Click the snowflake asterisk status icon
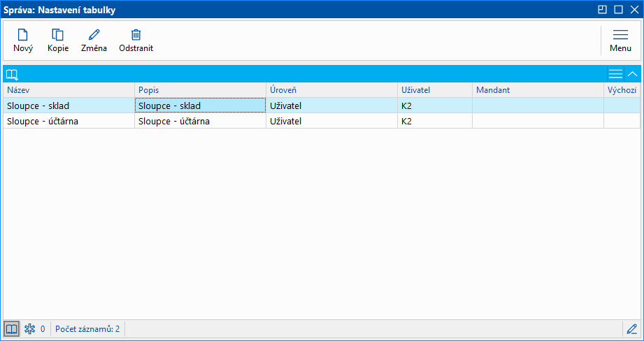This screenshot has width=644, height=341. tap(30, 328)
